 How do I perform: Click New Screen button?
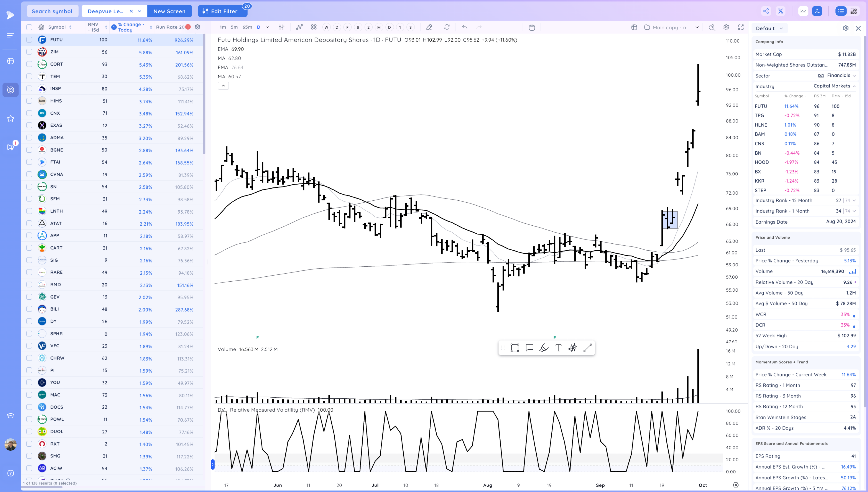click(x=169, y=11)
